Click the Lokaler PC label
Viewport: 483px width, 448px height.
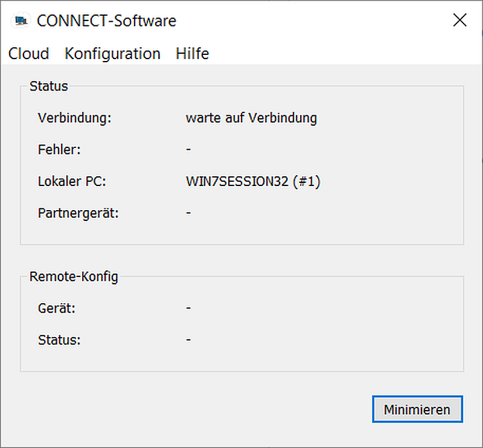72,181
